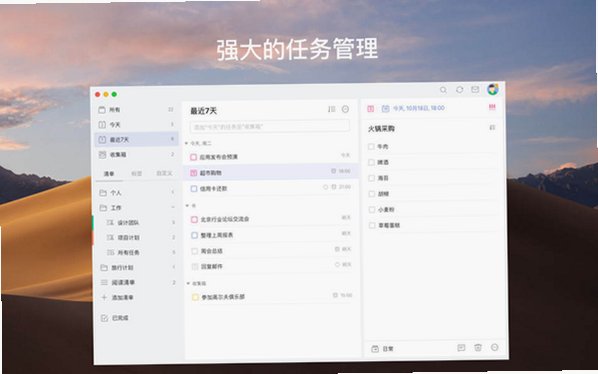Switch to the 自定义 tab
The height and width of the screenshot is (374, 598).
click(164, 173)
